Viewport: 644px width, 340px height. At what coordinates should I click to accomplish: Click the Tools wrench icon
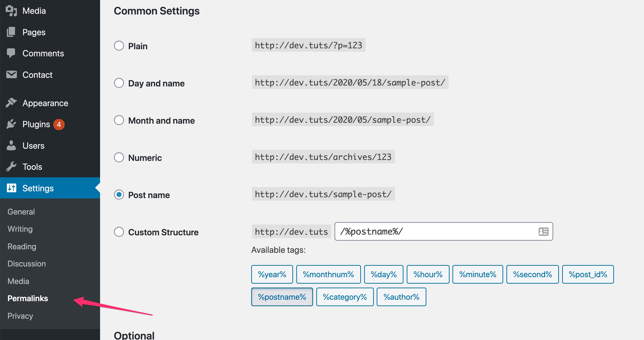(x=11, y=166)
